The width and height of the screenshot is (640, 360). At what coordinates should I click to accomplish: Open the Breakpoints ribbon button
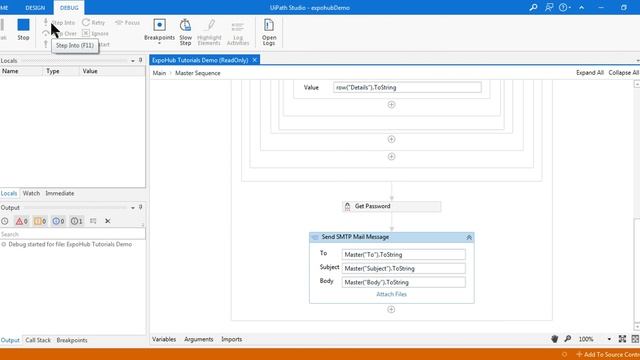(x=159, y=31)
